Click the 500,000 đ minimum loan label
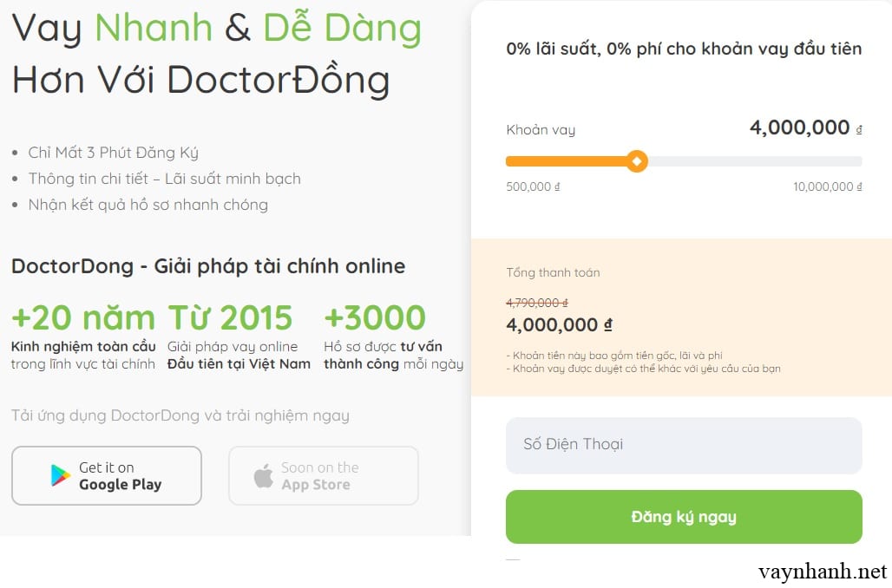The image size is (892, 588). click(533, 186)
